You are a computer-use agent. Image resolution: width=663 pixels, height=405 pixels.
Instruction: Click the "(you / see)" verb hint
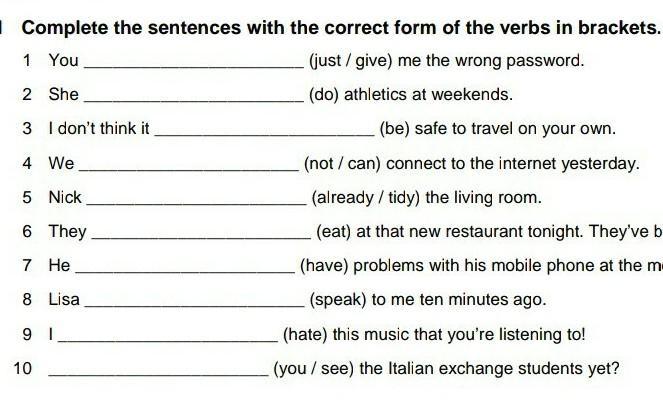coord(314,369)
